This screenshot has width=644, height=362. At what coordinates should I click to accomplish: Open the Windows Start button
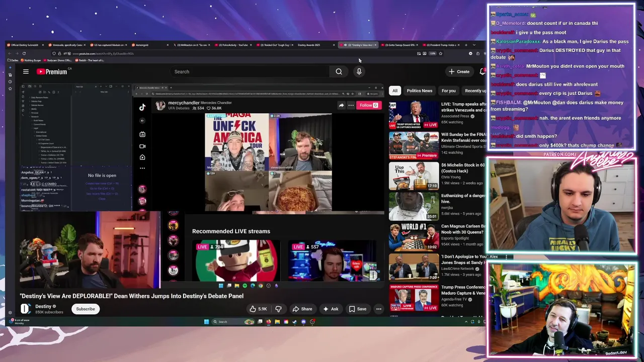click(206, 322)
